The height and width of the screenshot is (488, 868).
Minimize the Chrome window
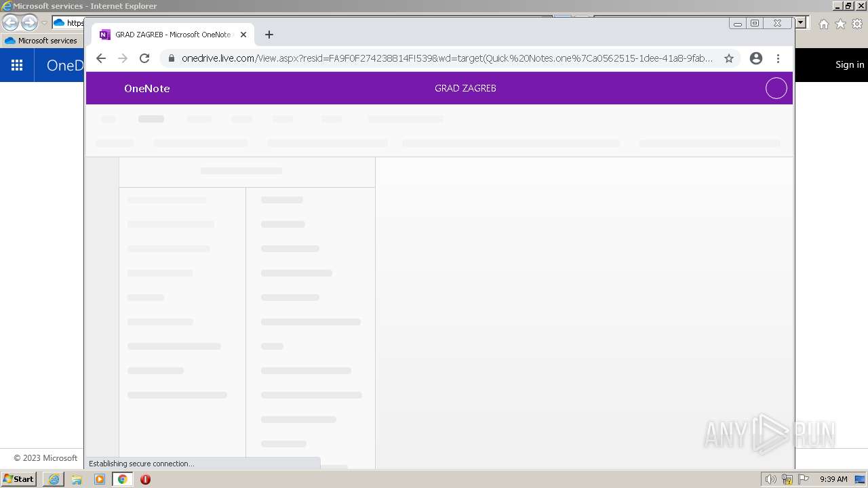738,23
